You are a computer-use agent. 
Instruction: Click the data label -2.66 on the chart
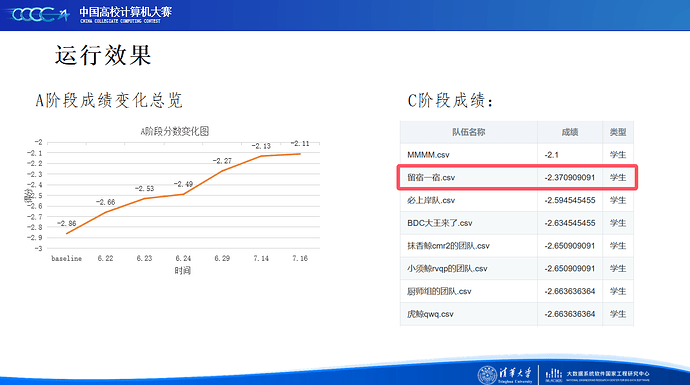[x=106, y=202]
